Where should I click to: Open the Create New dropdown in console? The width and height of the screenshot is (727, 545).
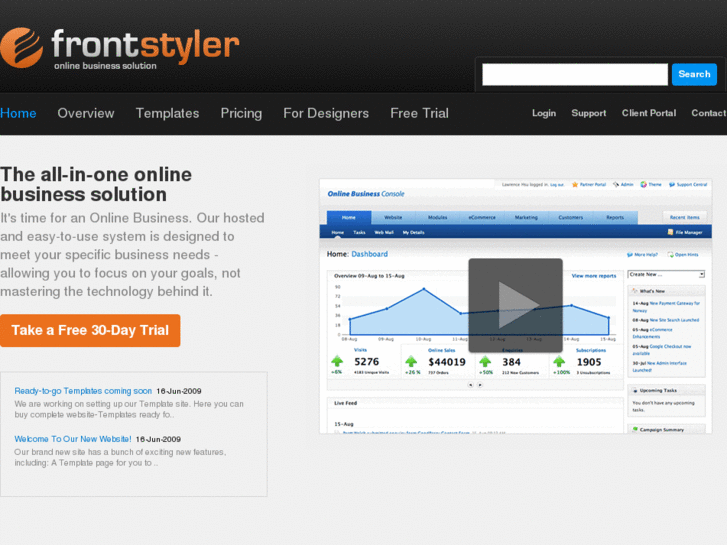click(666, 275)
